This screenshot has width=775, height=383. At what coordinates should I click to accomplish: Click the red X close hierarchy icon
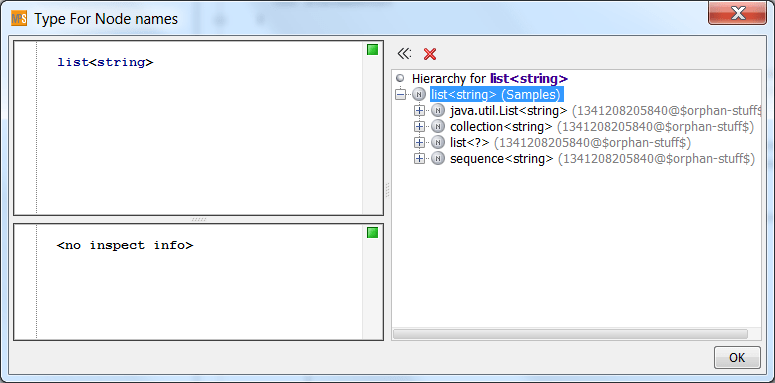[x=430, y=54]
